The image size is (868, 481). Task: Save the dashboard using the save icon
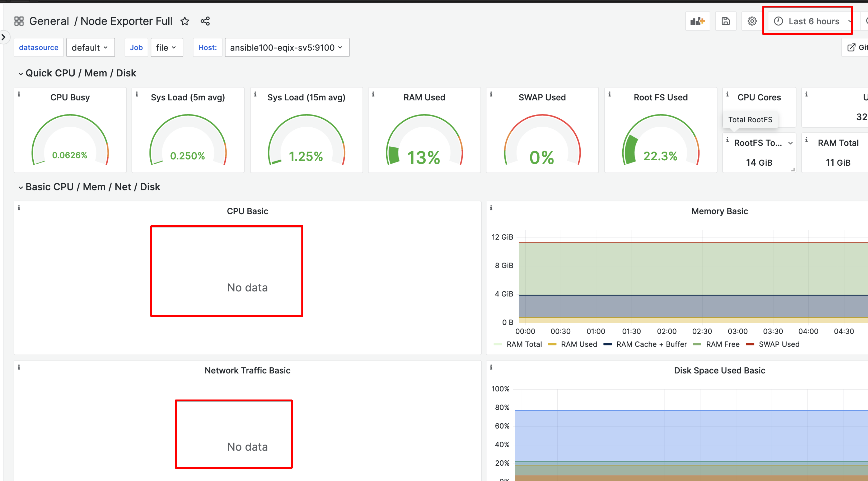point(726,21)
